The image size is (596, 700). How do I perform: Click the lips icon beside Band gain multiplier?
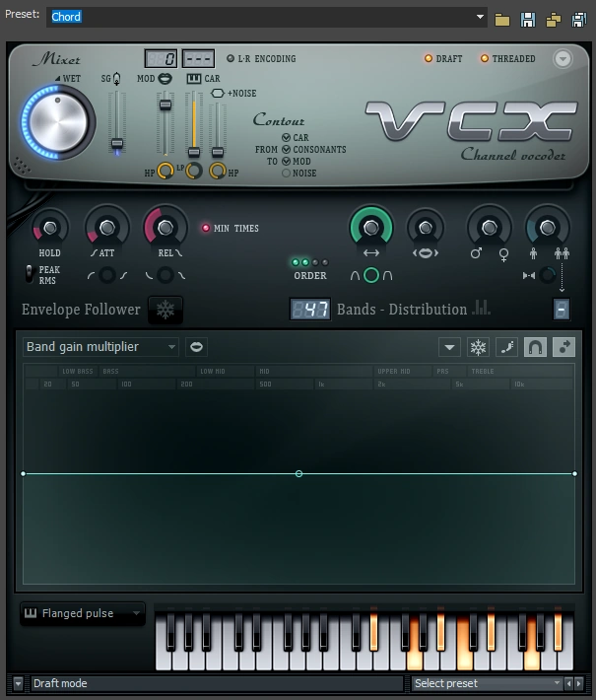196,347
